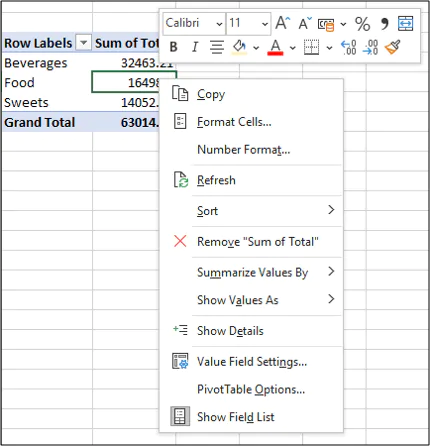Click the Copy pages icon
430x446 pixels.
[180, 93]
